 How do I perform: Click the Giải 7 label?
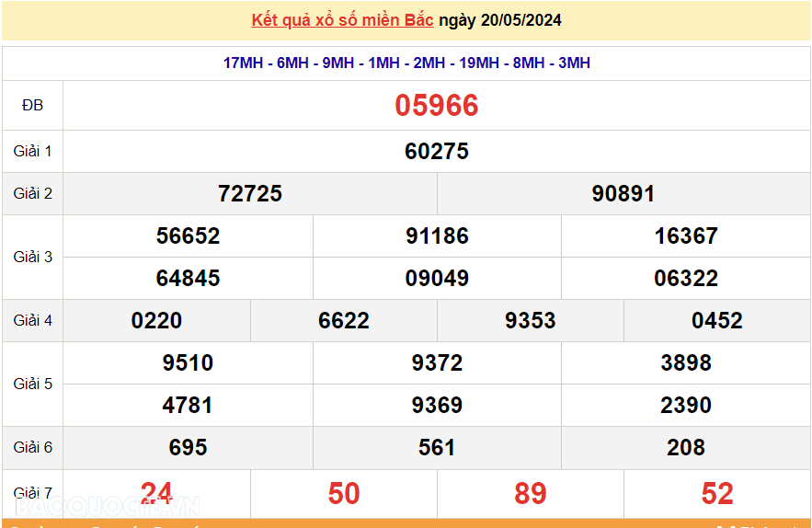[x=32, y=493]
